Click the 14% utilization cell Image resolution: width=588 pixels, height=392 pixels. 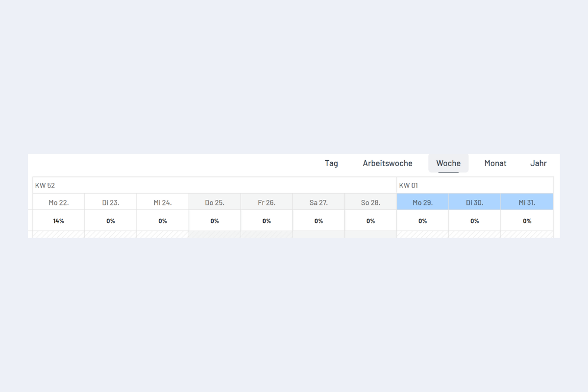tap(59, 221)
